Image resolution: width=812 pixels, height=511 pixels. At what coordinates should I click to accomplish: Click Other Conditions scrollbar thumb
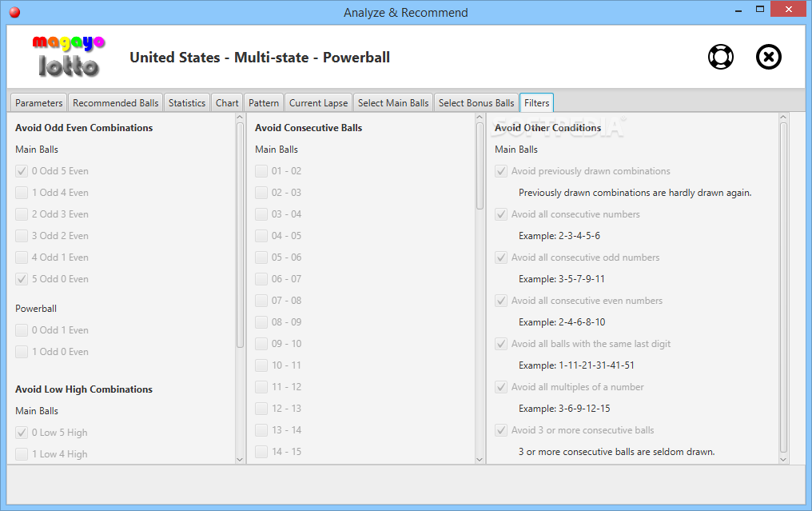pyautogui.click(x=783, y=288)
